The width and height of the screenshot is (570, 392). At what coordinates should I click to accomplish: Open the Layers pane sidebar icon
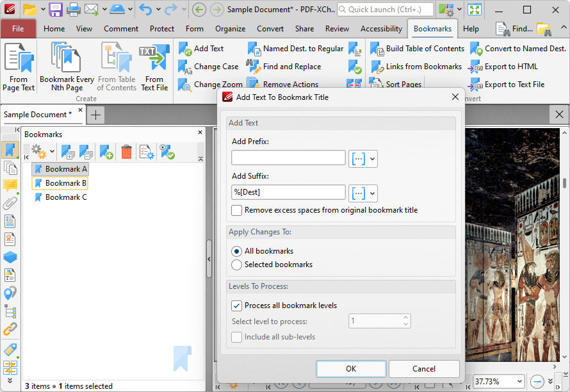10,257
